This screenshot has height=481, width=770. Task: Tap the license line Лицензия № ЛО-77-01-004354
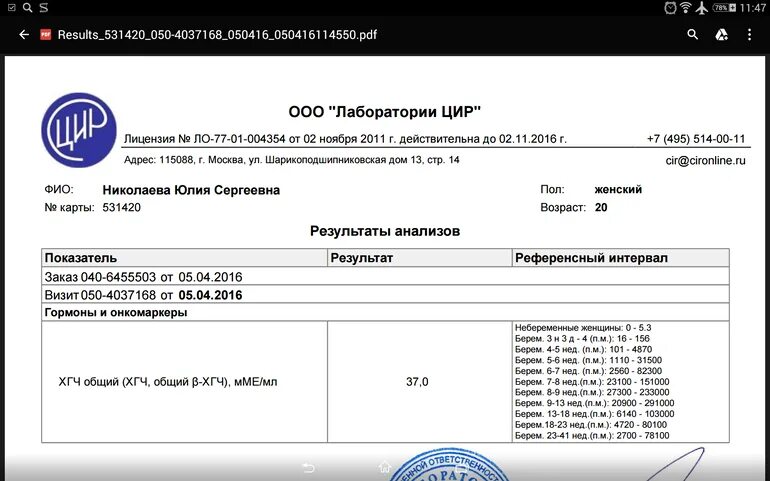point(345,139)
